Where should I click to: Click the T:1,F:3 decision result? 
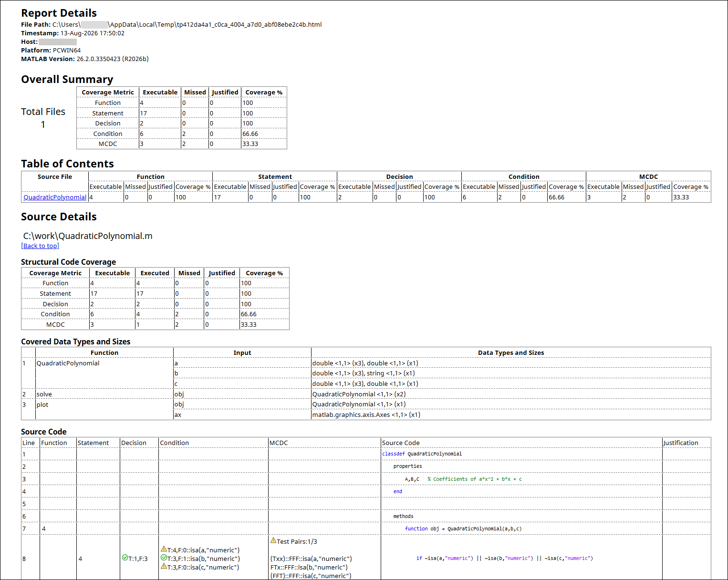[138, 559]
